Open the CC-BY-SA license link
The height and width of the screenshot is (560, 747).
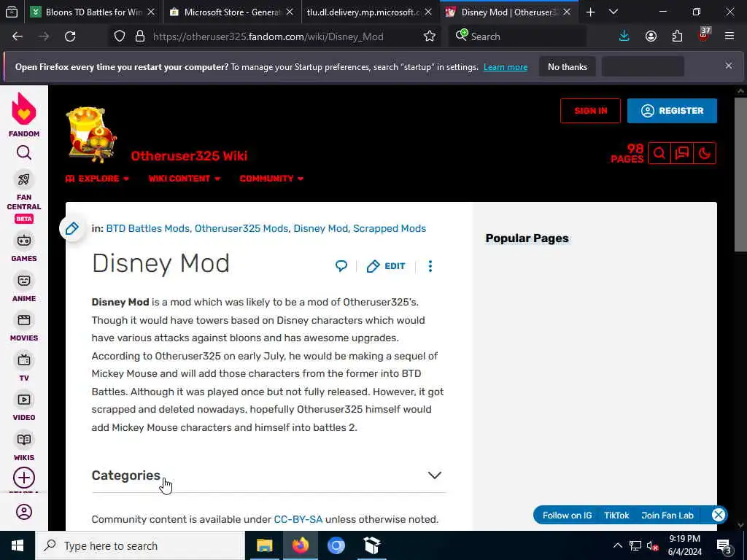[x=298, y=519]
